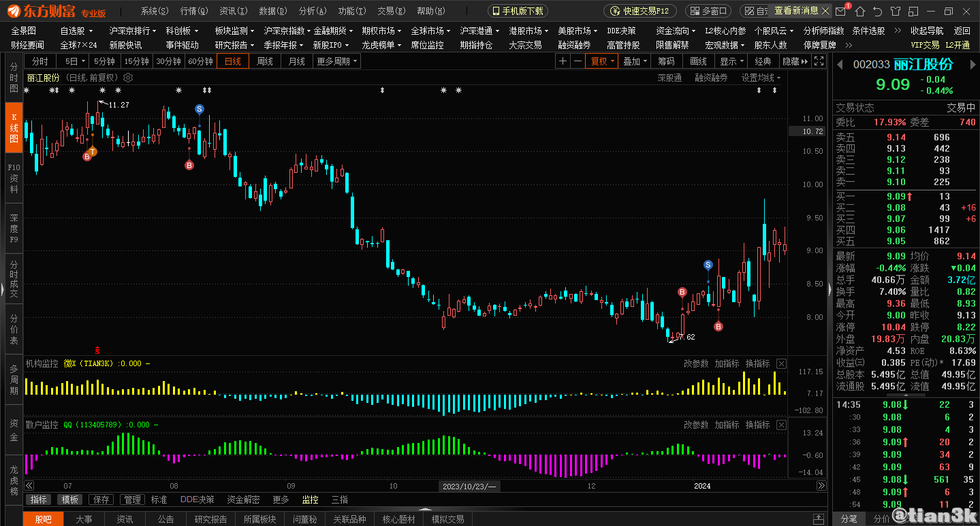
Task: Select the 15分钟 period
Action: pyautogui.click(x=137, y=61)
